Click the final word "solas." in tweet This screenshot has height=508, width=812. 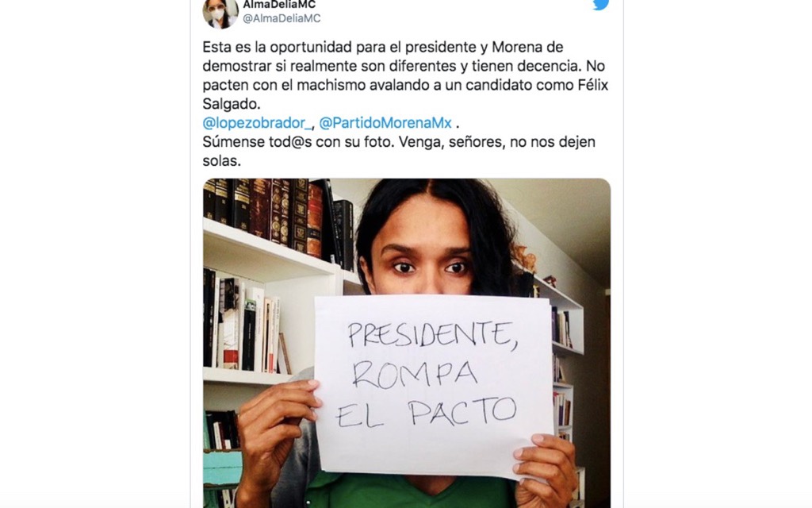222,160
